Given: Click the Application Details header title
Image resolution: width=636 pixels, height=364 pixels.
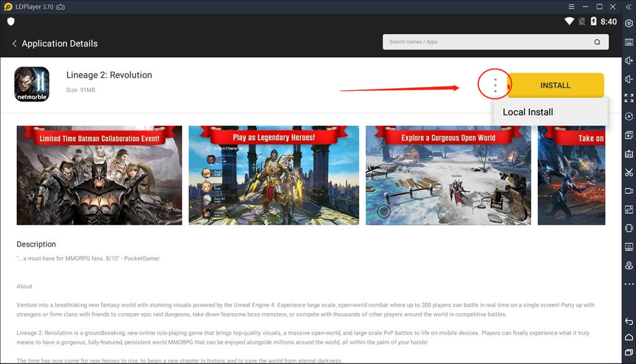Looking at the screenshot, I should [60, 43].
